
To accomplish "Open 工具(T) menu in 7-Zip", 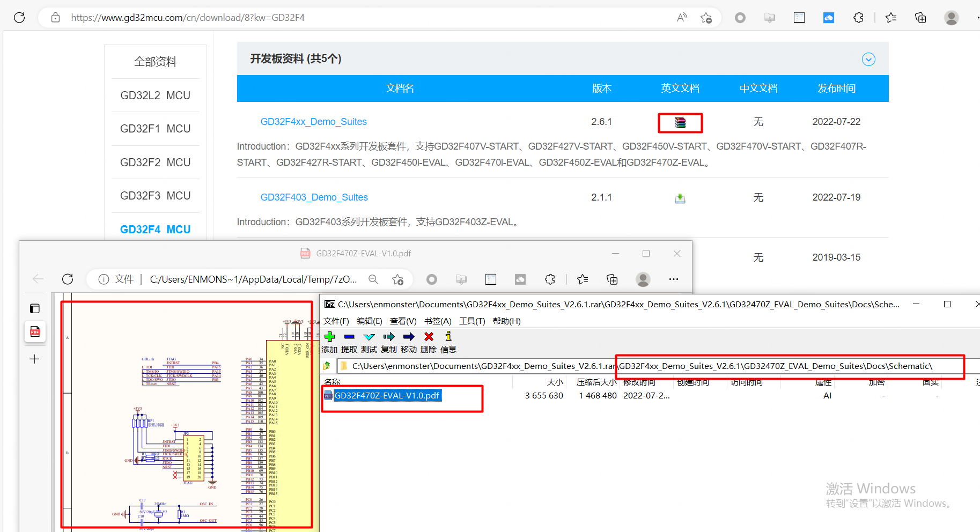I will (472, 321).
